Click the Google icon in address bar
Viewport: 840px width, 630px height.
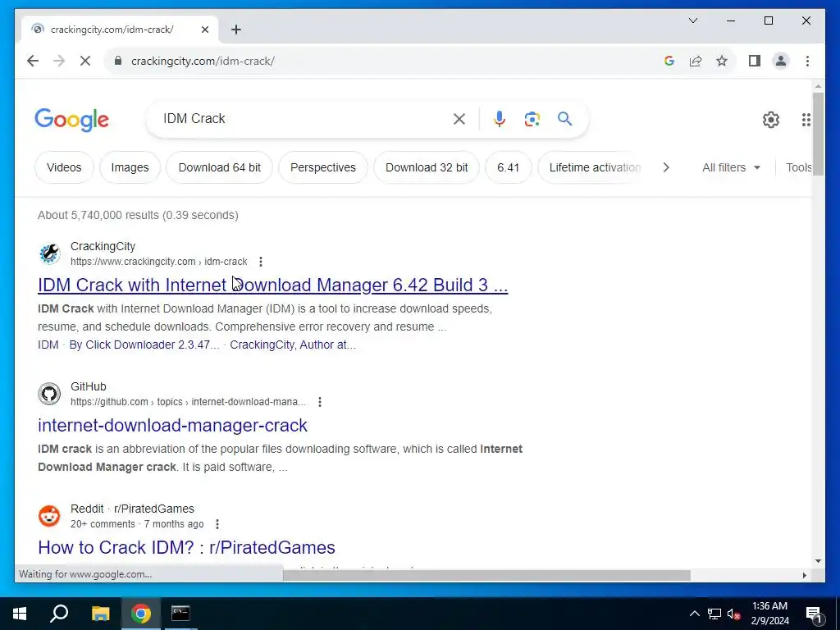(x=669, y=61)
